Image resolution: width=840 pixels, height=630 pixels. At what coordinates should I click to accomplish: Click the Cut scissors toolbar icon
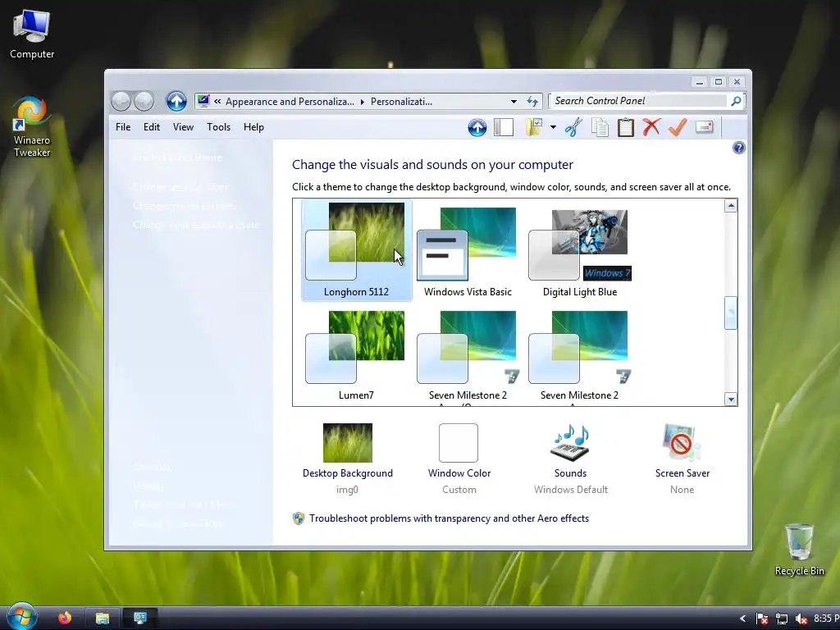pos(573,127)
